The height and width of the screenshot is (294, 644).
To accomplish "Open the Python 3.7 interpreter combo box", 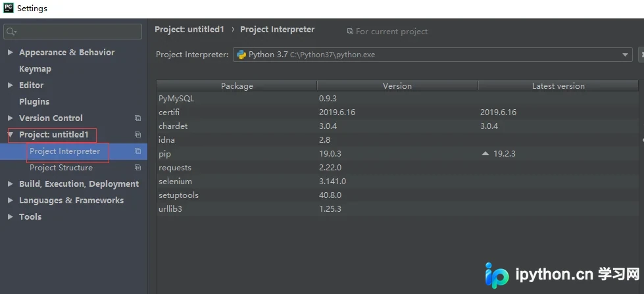I will (432, 55).
